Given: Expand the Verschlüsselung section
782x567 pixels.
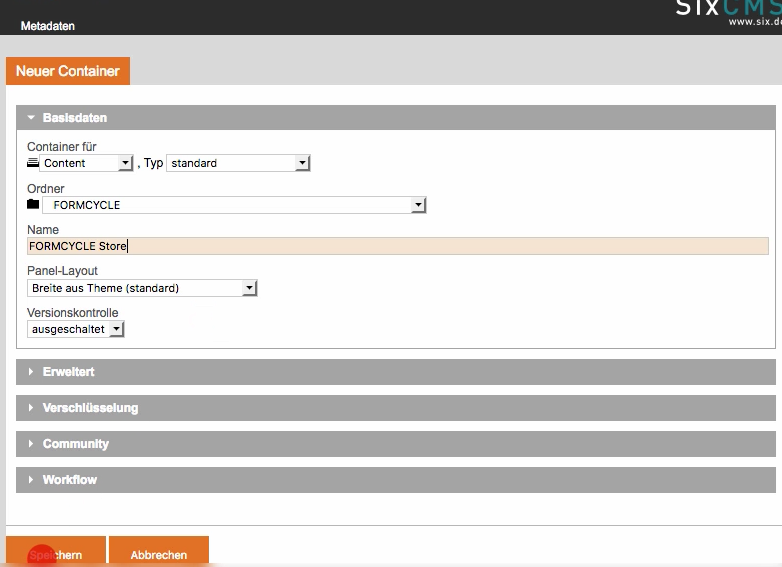Looking at the screenshot, I should coord(90,408).
